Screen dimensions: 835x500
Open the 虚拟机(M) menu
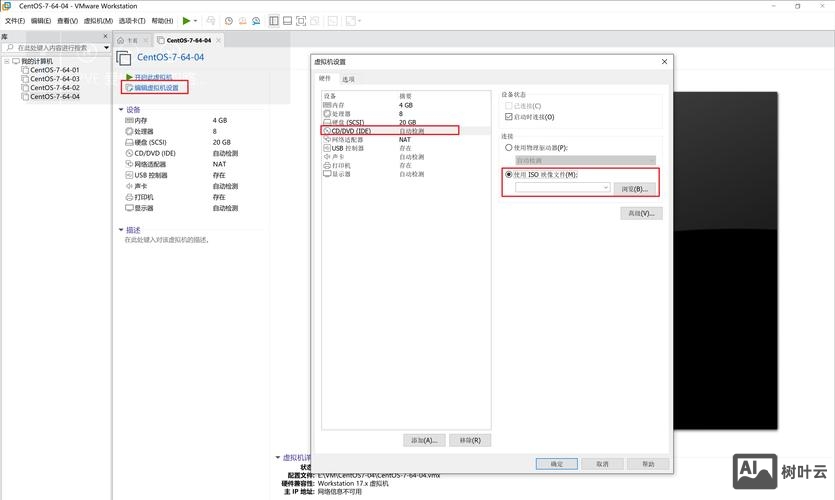tap(98, 21)
